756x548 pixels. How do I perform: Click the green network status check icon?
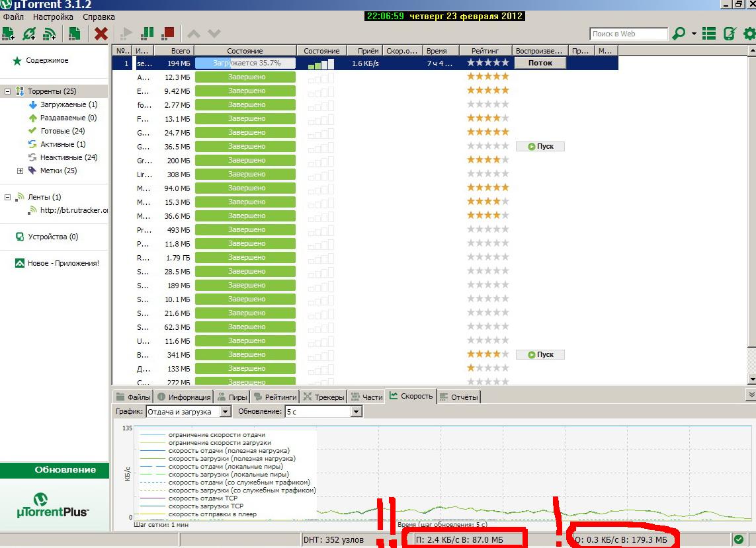click(x=738, y=539)
